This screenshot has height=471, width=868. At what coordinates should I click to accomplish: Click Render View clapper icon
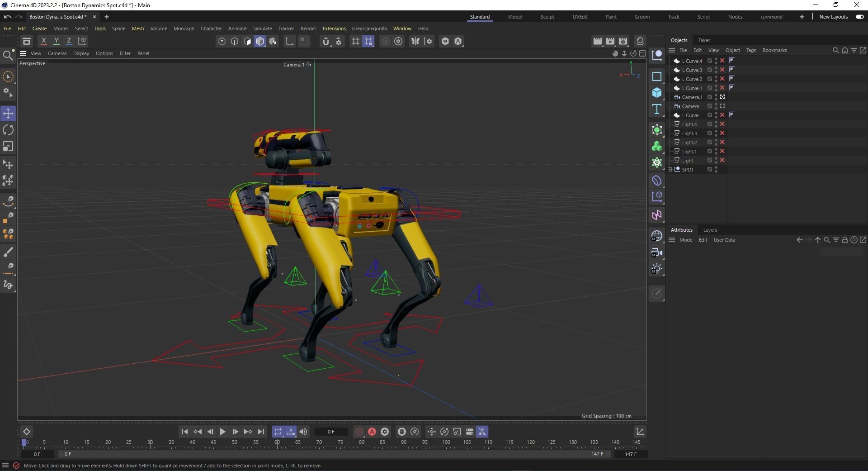pyautogui.click(x=598, y=41)
